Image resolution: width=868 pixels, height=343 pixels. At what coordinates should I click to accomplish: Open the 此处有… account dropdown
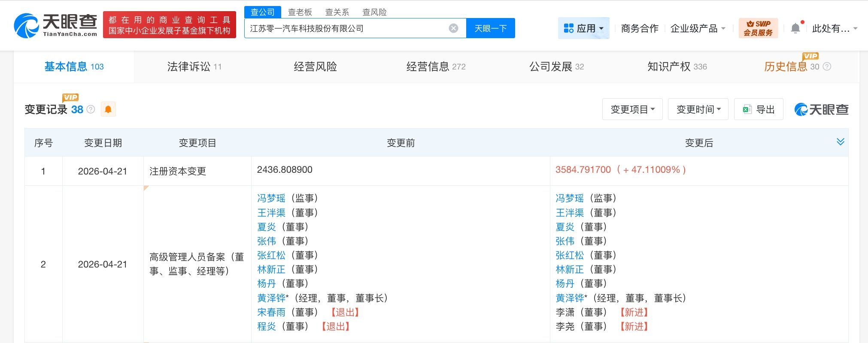(x=835, y=28)
